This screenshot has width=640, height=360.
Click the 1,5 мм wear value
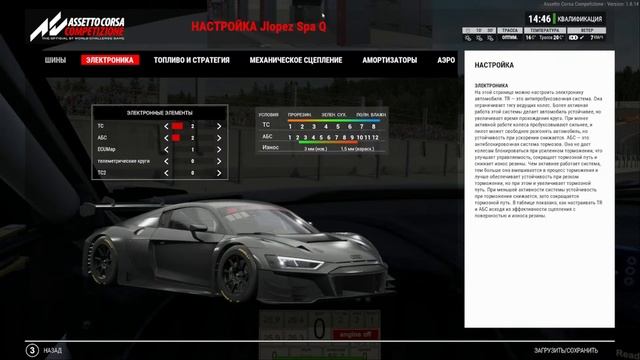[x=357, y=149]
